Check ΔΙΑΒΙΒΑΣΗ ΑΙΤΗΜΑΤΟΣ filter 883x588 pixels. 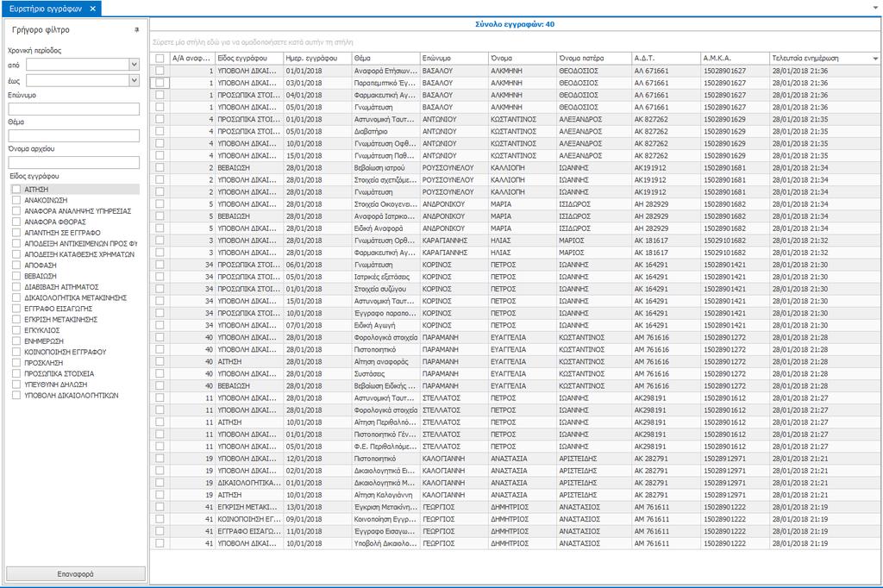click(x=16, y=287)
